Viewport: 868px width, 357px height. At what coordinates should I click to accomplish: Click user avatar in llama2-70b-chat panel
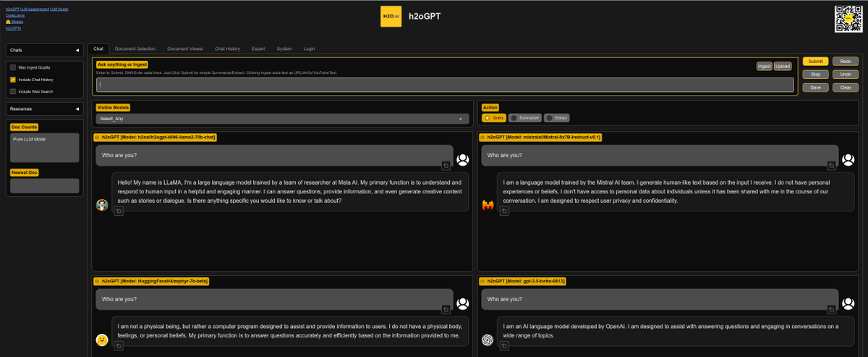(463, 159)
